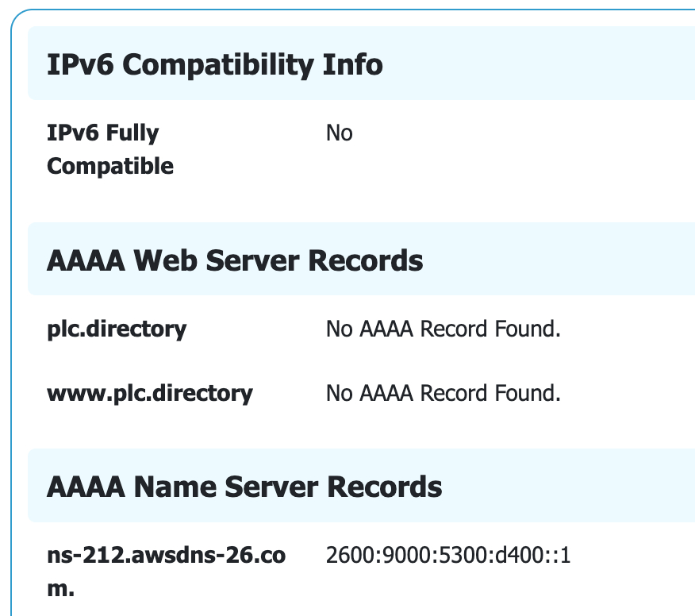This screenshot has height=616, width=695.
Task: Select the ns-212.awsdns-26.co name server label
Action: tap(166, 556)
